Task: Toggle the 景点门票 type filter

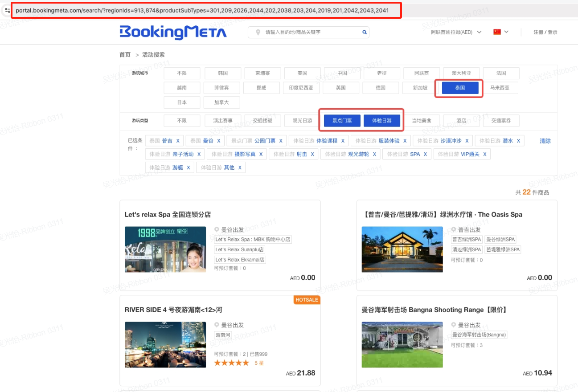Action: (342, 120)
